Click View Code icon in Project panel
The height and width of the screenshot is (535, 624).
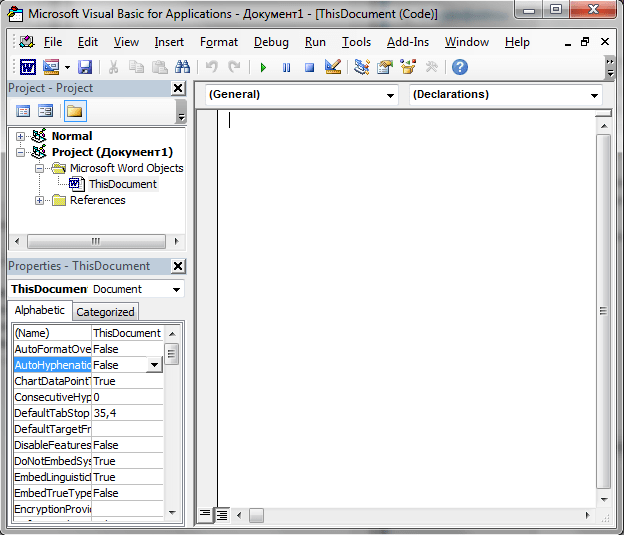pos(23,111)
